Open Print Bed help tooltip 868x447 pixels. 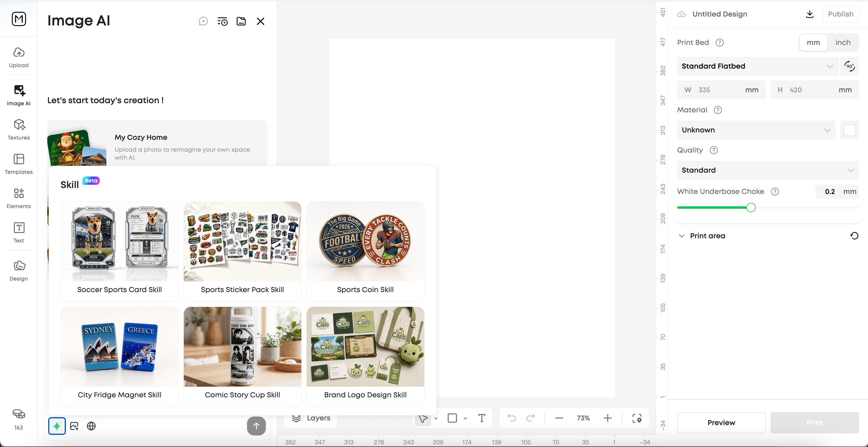tap(719, 43)
